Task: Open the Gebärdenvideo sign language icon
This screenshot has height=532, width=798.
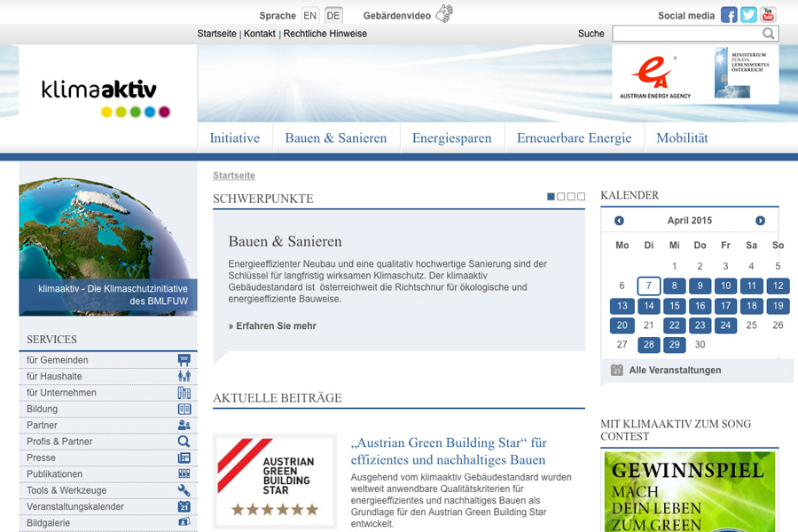Action: point(443,14)
